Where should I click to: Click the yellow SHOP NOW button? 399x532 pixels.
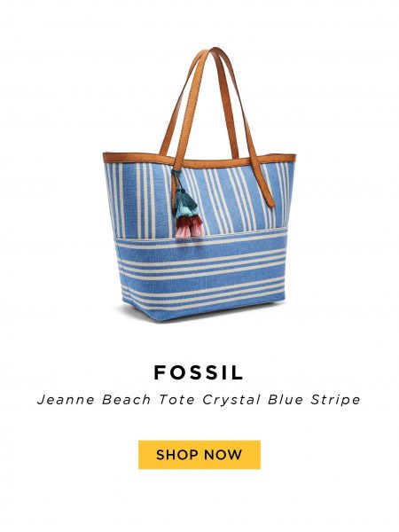[199, 454]
